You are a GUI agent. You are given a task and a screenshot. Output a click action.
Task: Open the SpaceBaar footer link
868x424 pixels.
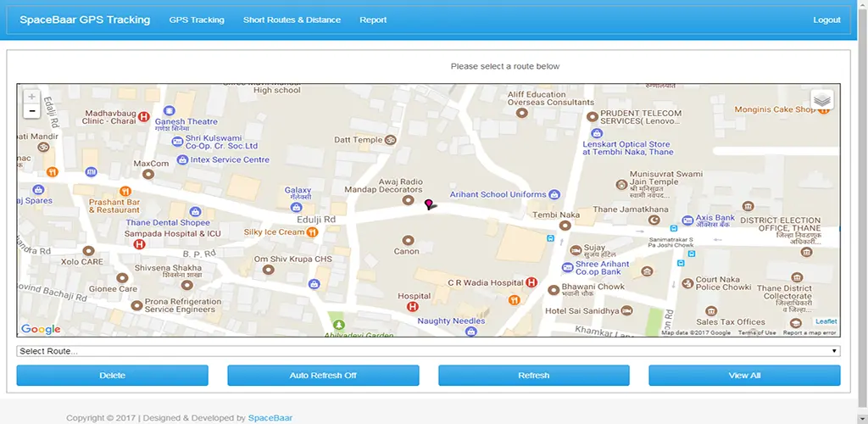pos(270,418)
